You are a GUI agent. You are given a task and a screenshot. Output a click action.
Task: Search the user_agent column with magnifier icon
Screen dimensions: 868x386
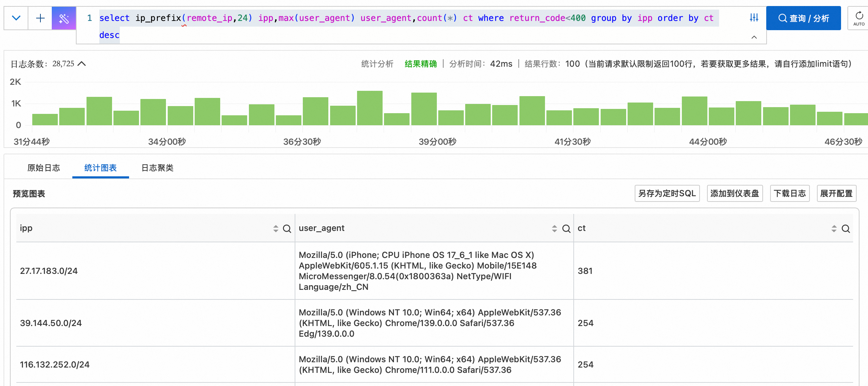[566, 229]
